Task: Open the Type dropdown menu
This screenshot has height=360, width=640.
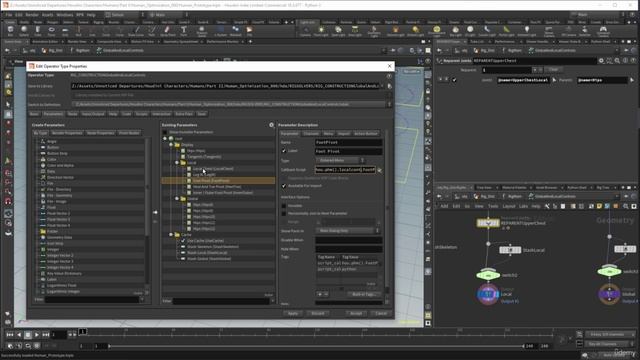Action: 340,160
